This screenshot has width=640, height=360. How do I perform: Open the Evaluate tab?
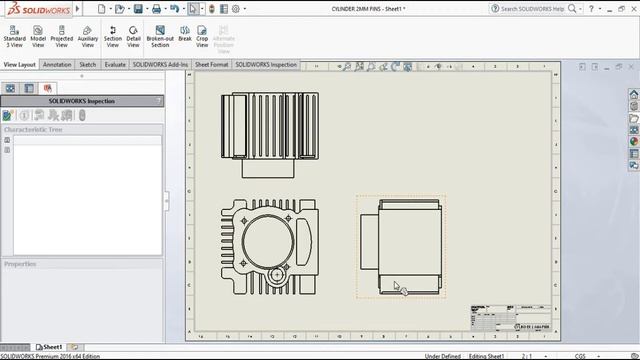(115, 64)
